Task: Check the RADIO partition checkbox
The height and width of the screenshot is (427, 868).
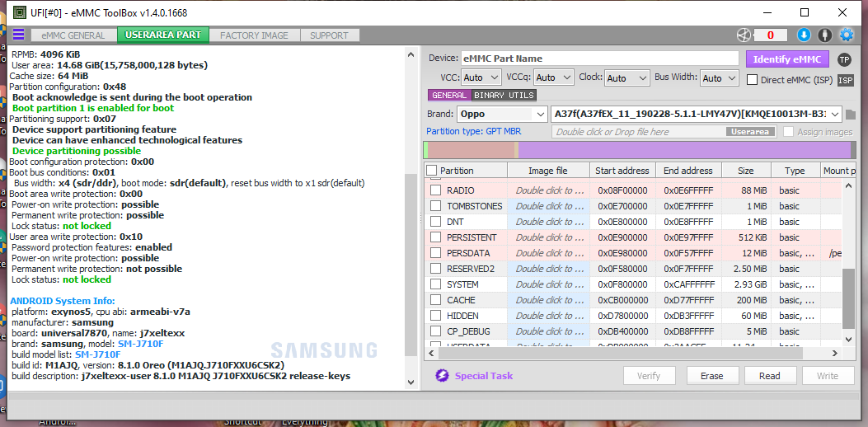Action: point(436,190)
